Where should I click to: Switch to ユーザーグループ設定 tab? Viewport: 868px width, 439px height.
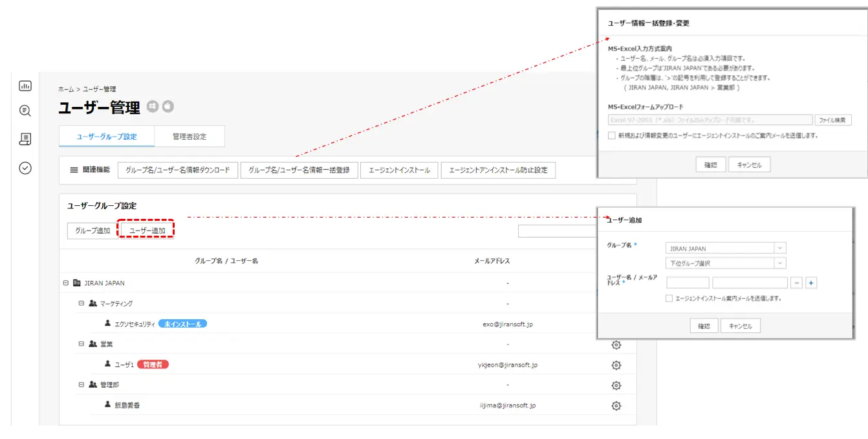[x=107, y=137]
